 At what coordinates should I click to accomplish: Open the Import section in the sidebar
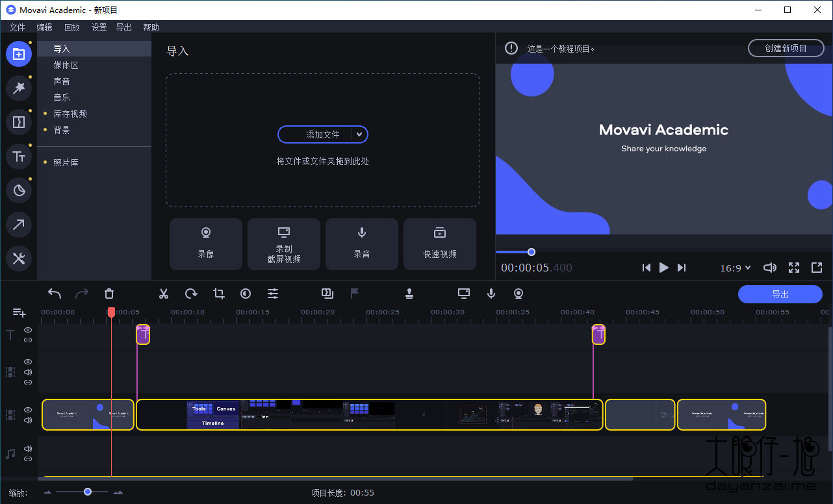click(x=94, y=49)
